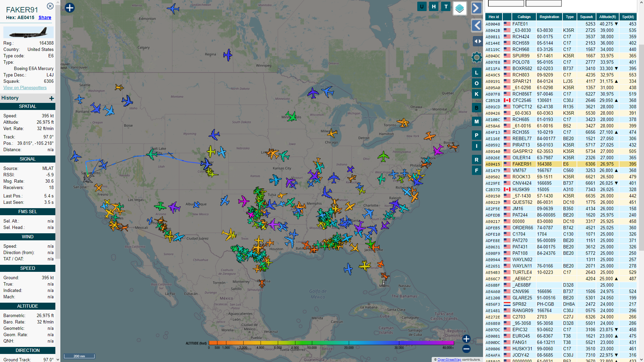644x362 pixels.
Task: Click the right arrow sidebar button
Action: tap(477, 8)
